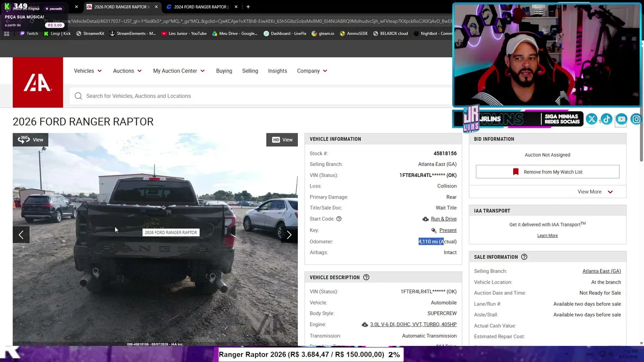
Task: Click the highlighted odometer value 4,110 mi
Action: click(431, 242)
